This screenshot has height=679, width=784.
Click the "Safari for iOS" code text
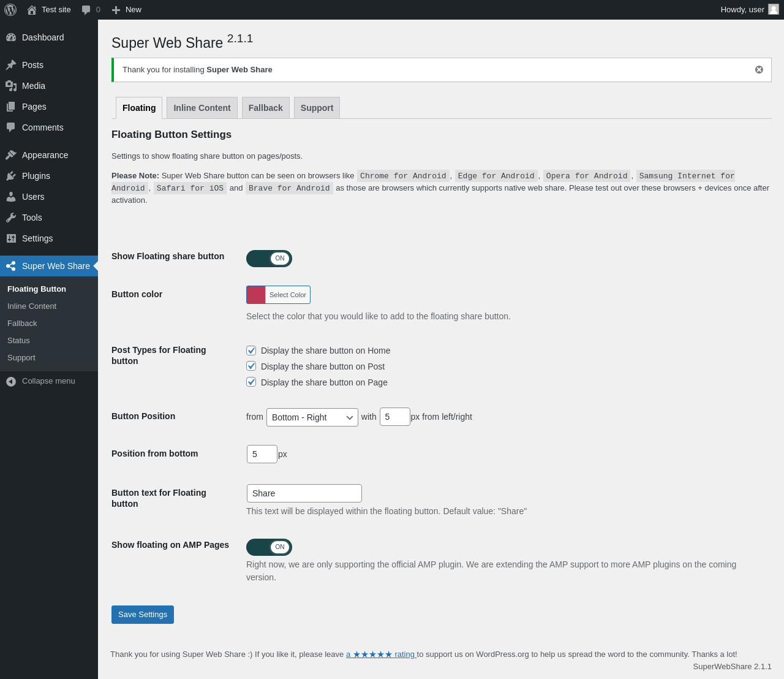[190, 188]
